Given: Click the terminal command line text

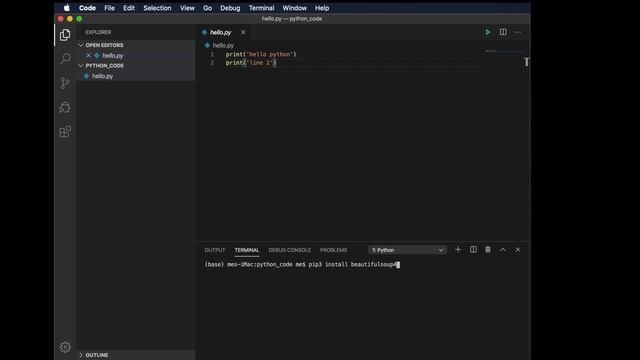Looking at the screenshot, I should coord(301,264).
